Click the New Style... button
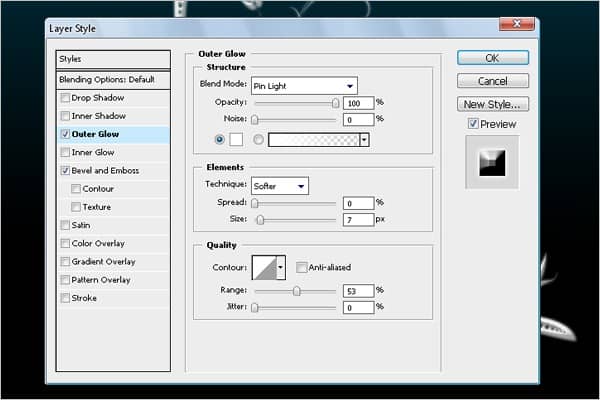This screenshot has width=600, height=400. [x=493, y=104]
